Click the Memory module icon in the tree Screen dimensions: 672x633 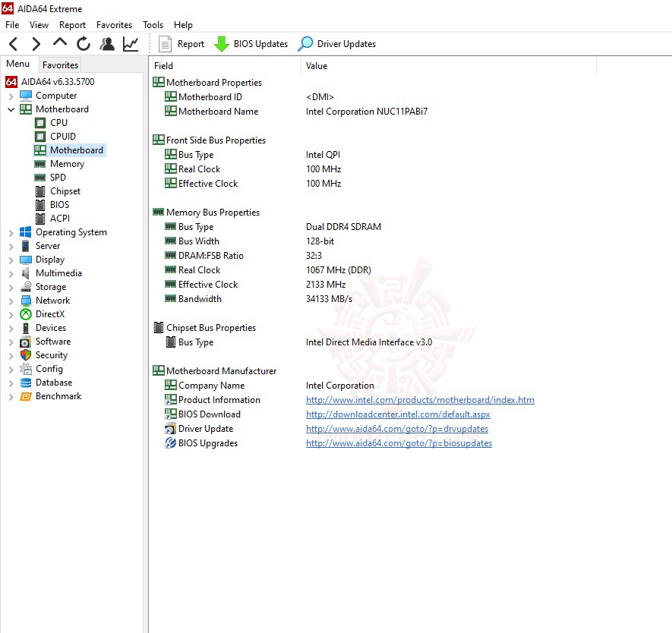(x=40, y=164)
